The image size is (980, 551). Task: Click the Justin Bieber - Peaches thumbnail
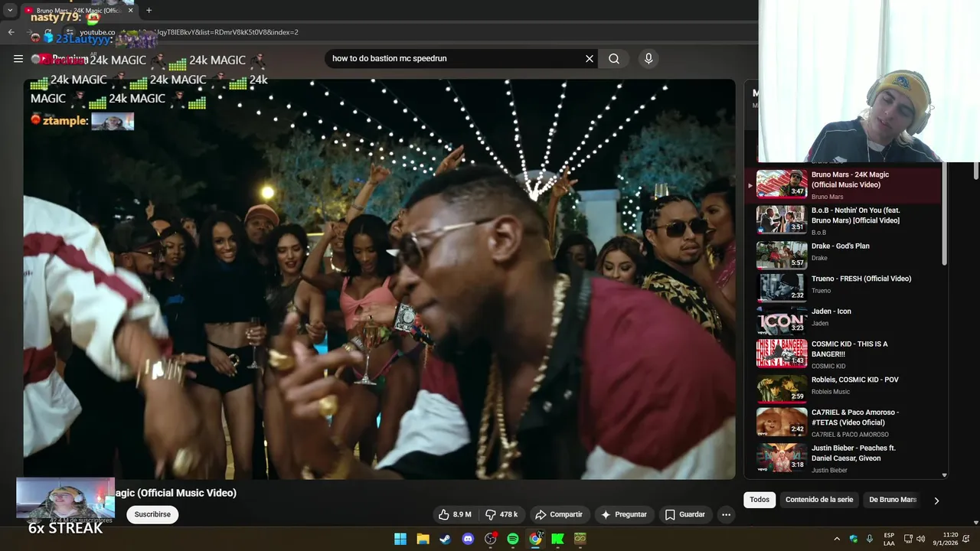pos(782,458)
